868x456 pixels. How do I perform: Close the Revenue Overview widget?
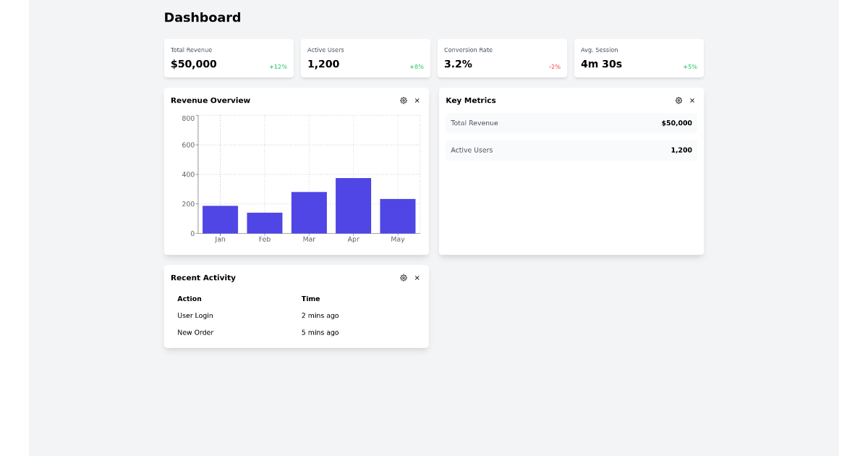[x=417, y=101]
